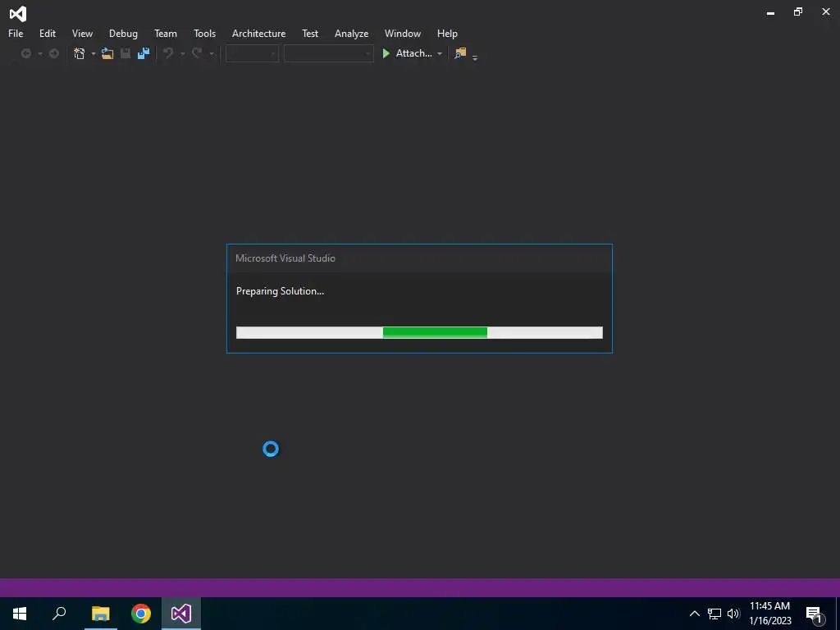
Task: Click the New Project toolbar icon
Action: coord(80,53)
